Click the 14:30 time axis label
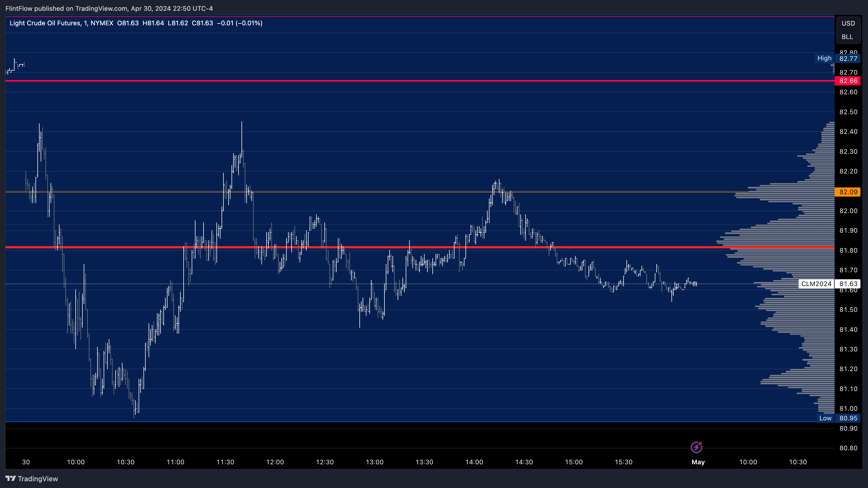This screenshot has width=868, height=488. pyautogui.click(x=524, y=462)
